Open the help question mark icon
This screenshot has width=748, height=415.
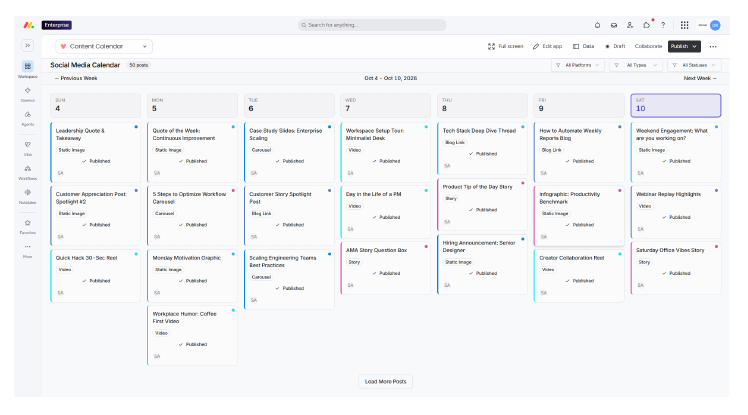click(663, 25)
